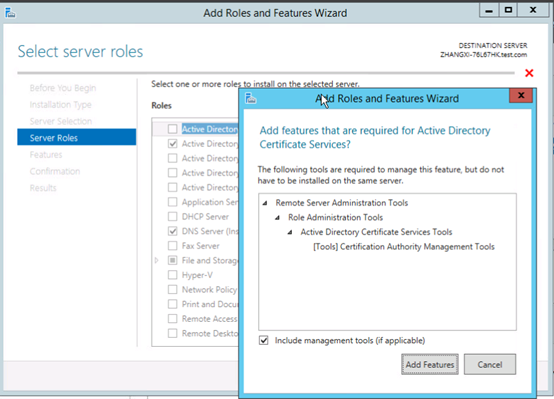Collapse Role Administration Tools node

pos(277,218)
